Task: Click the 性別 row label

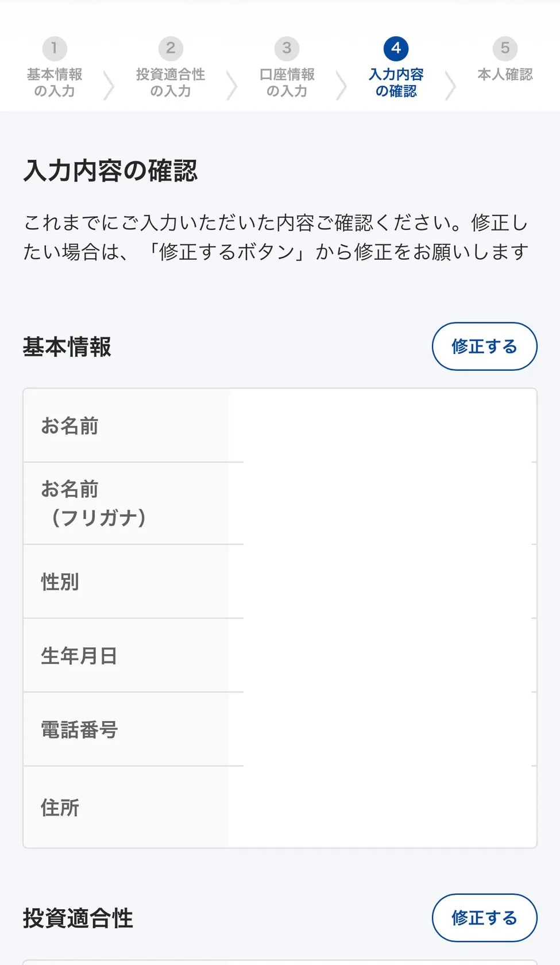Action: tap(60, 582)
